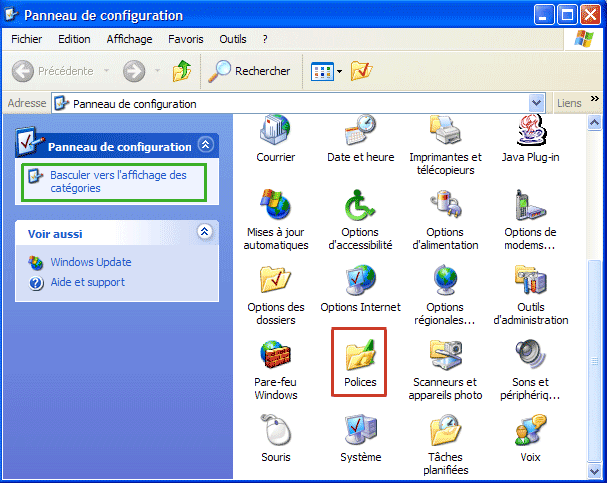Open Date et heure settings
The height and width of the screenshot is (483, 607).
point(360,138)
